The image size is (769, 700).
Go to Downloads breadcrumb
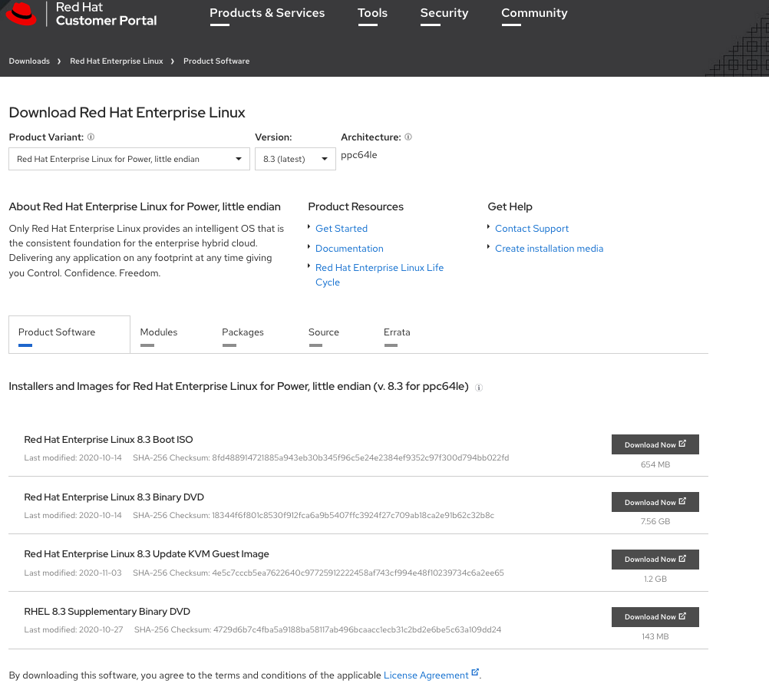pos(29,61)
